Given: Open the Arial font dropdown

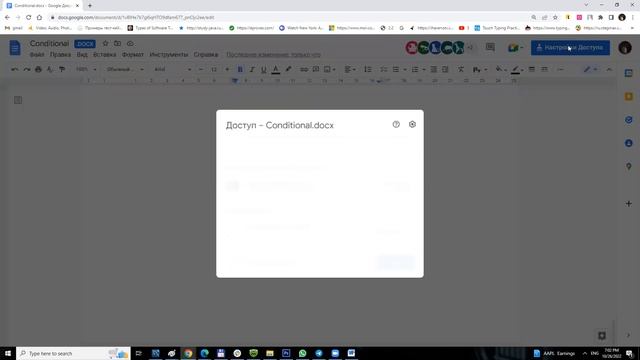Looking at the screenshot, I should pos(172,69).
